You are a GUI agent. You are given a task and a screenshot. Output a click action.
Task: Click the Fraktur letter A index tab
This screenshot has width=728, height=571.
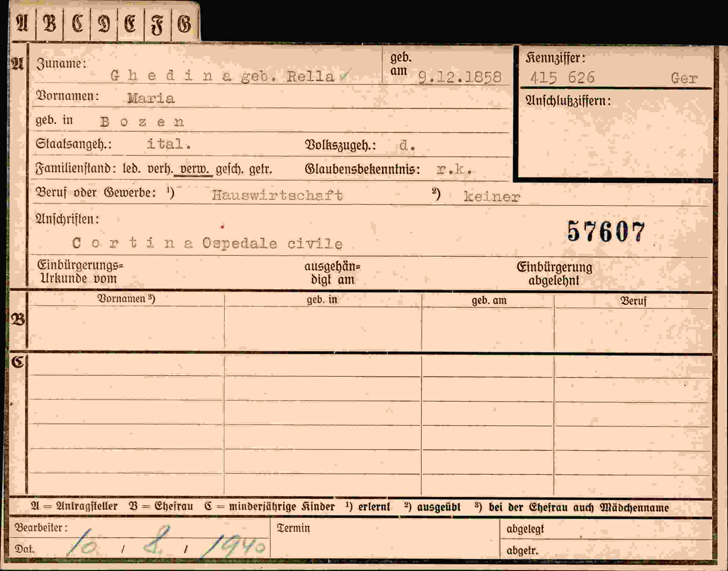click(22, 23)
